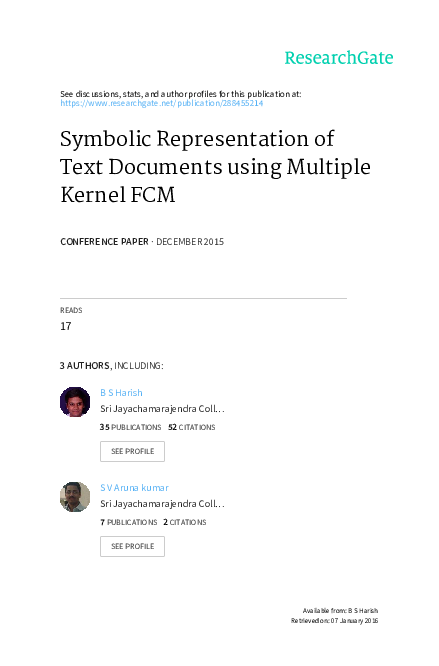Click the 52 CITATIONS count for Harish
This screenshot has width=439, height=666.
[192, 427]
